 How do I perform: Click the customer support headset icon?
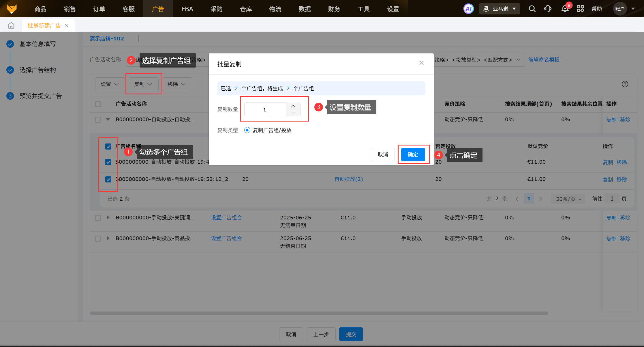coord(548,9)
